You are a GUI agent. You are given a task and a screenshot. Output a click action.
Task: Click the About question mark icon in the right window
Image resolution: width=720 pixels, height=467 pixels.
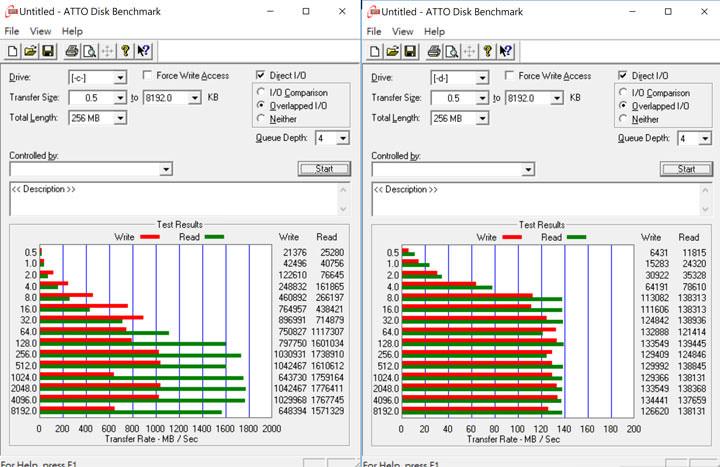(488, 50)
